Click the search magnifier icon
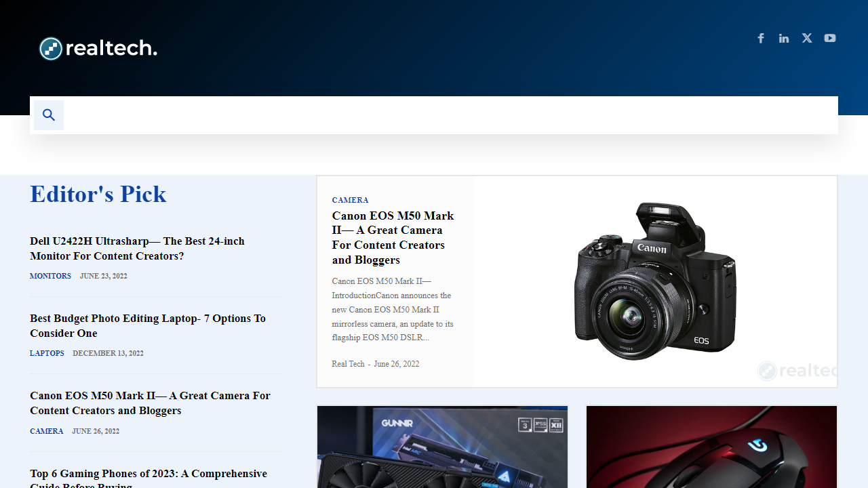868x488 pixels. point(49,115)
